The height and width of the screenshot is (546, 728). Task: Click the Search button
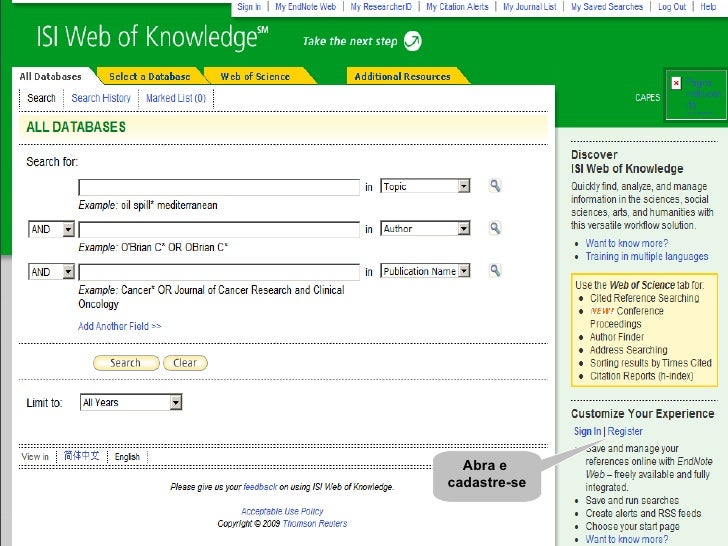click(126, 363)
